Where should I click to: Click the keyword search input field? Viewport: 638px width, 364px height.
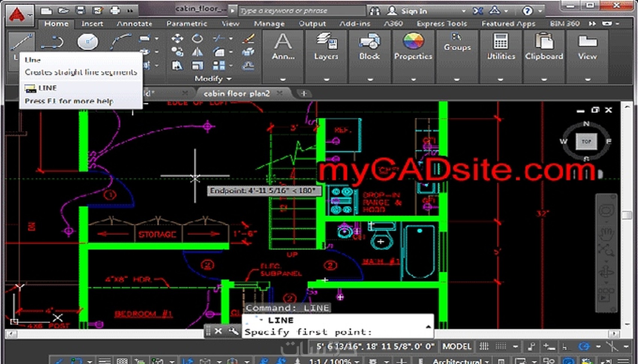pos(302,11)
